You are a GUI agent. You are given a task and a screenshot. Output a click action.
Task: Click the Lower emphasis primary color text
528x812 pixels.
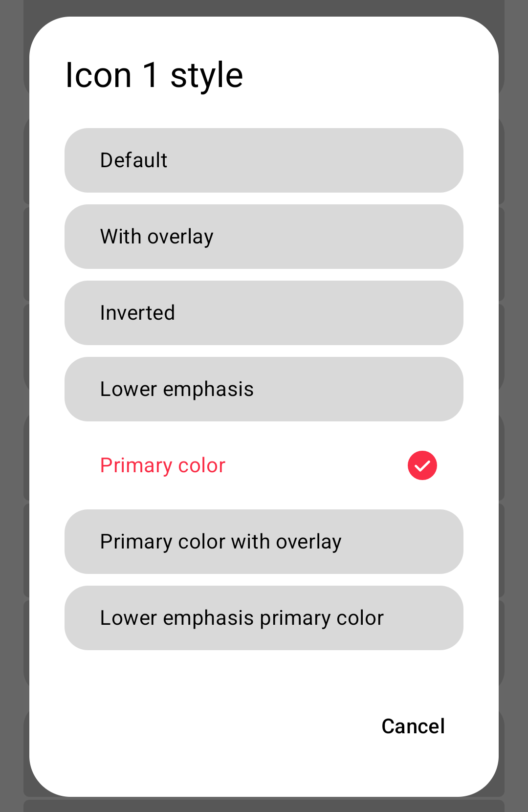coord(242,618)
